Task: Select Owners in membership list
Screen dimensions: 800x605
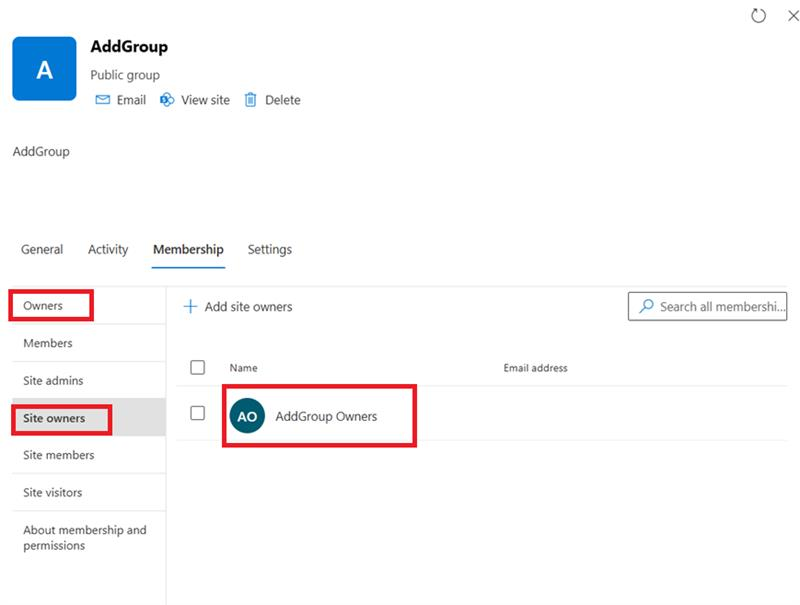Action: pyautogui.click(x=43, y=306)
